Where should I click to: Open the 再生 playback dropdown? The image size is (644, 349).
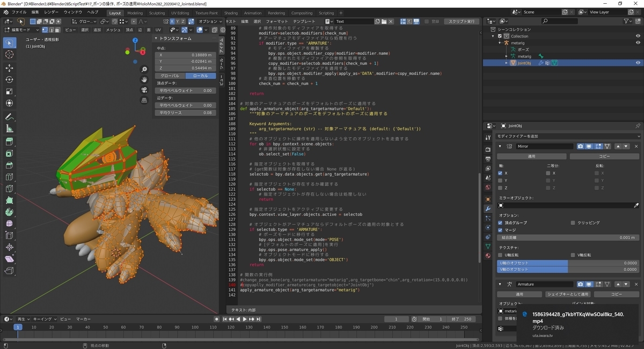coord(23,319)
